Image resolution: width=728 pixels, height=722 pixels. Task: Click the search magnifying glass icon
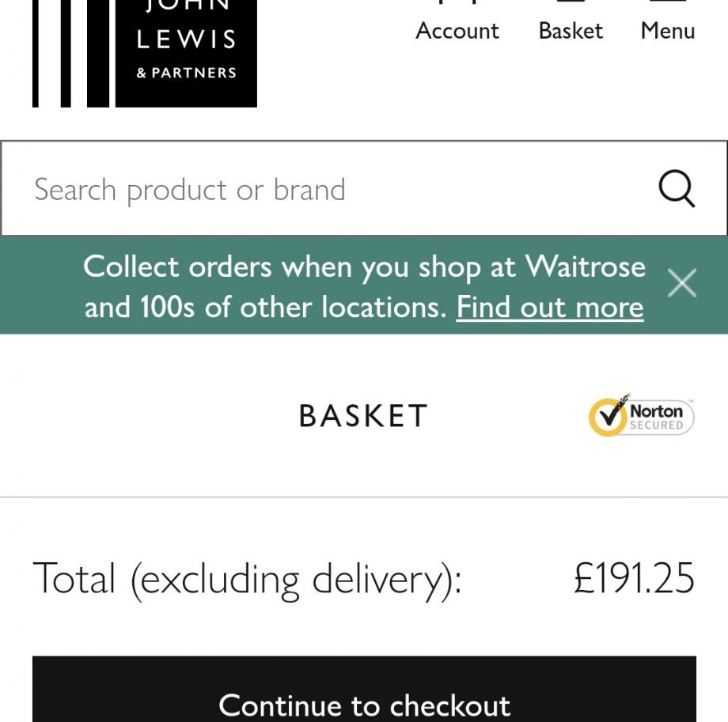coord(677,190)
